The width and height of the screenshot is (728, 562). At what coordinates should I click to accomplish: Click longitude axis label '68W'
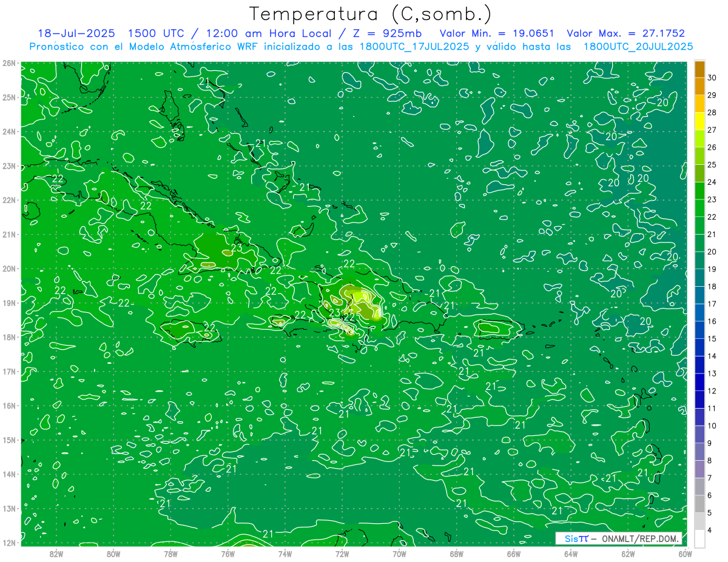(457, 554)
